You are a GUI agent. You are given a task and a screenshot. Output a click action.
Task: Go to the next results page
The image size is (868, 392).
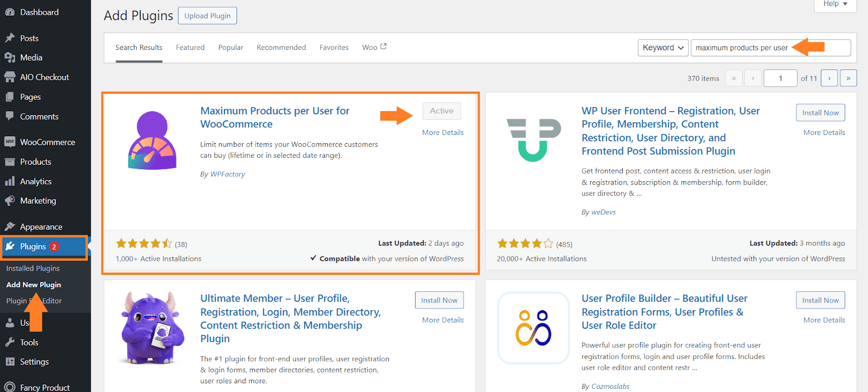click(829, 78)
